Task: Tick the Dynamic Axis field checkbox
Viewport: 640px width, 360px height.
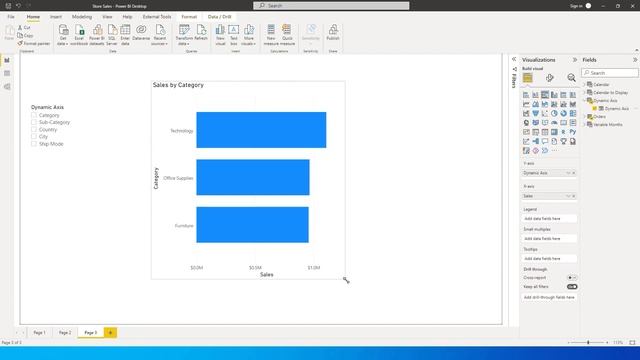Action: click(x=595, y=109)
